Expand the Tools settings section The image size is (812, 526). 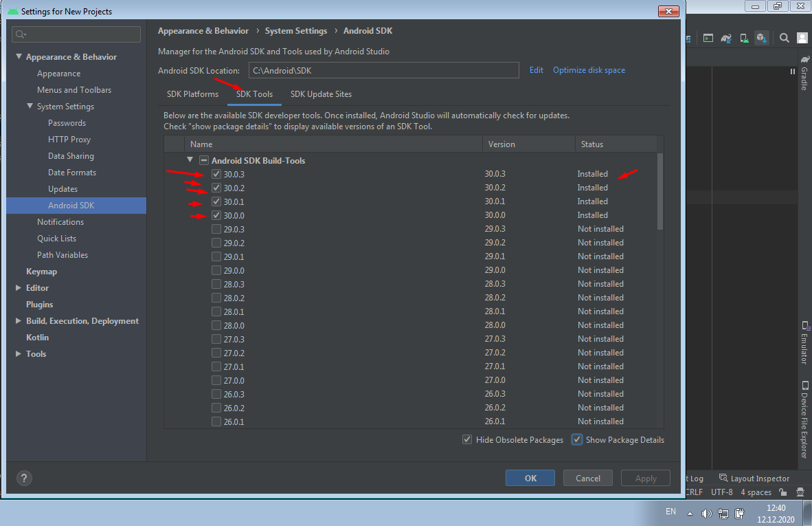pyautogui.click(x=18, y=354)
